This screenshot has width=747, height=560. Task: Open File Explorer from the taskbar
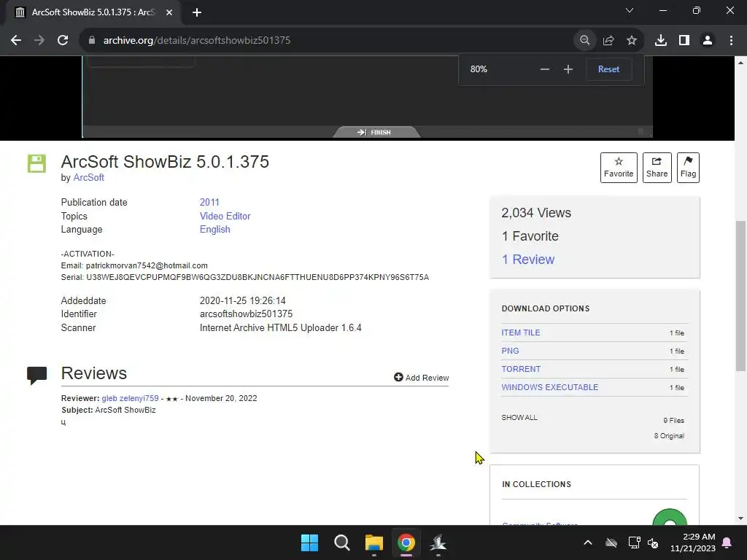click(374, 542)
